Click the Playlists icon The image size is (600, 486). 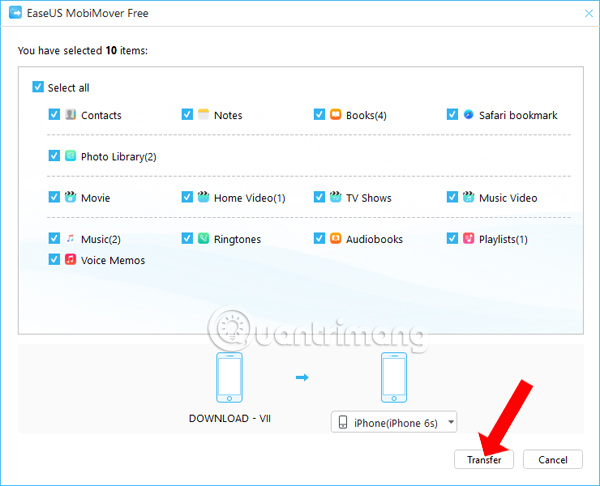pos(468,238)
